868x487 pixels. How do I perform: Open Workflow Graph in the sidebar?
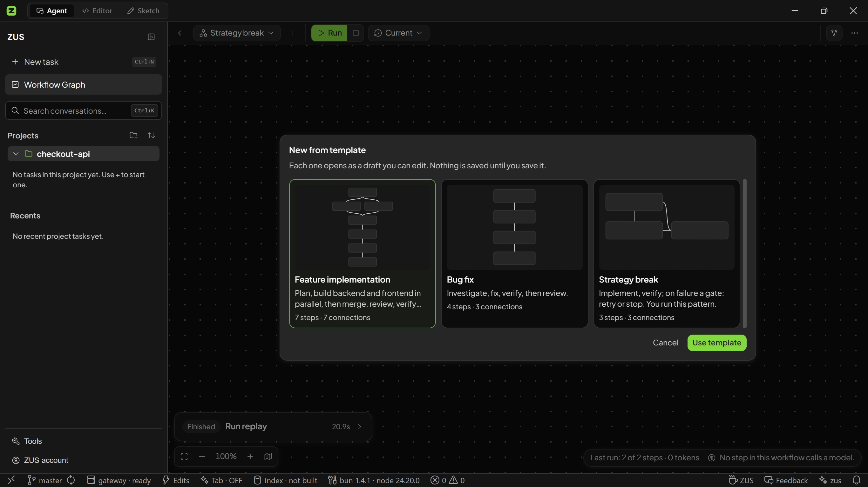[84, 84]
